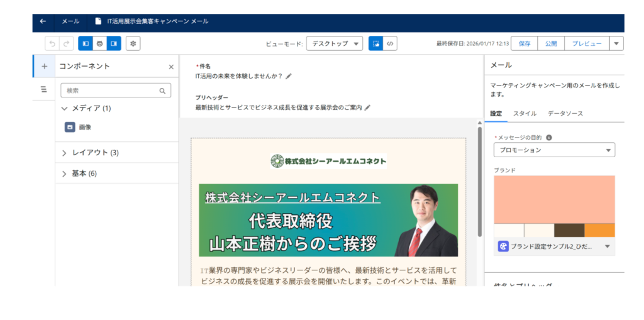644x320 pixels.
Task: Edit the 件名 with pencil icon
Action: point(289,76)
